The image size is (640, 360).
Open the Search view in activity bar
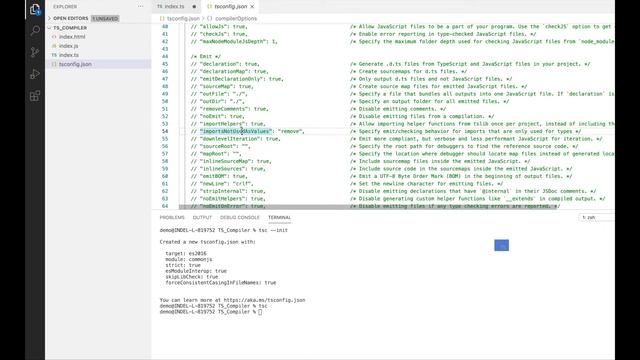point(35,31)
